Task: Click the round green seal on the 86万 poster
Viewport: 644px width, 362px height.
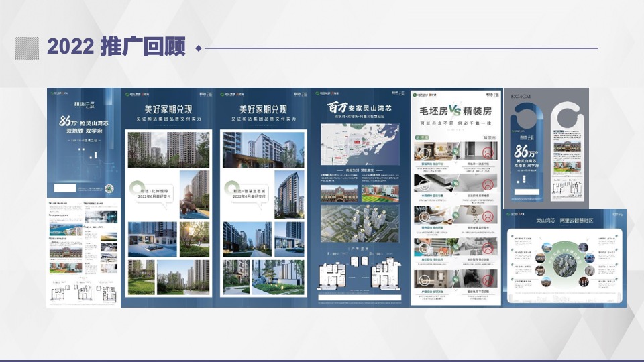Action: (x=109, y=188)
